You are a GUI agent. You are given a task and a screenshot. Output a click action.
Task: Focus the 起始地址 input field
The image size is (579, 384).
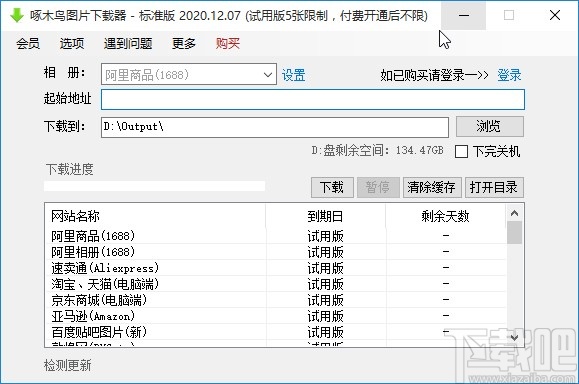(x=313, y=99)
